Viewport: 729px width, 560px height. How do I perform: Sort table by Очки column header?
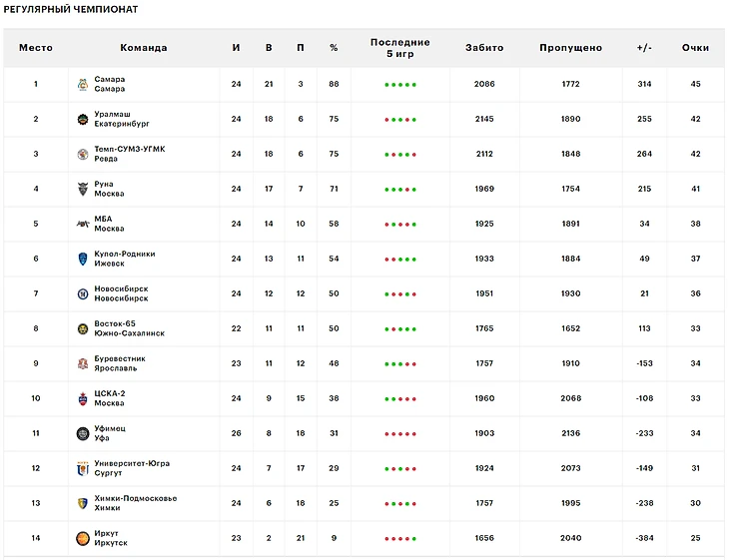[695, 48]
